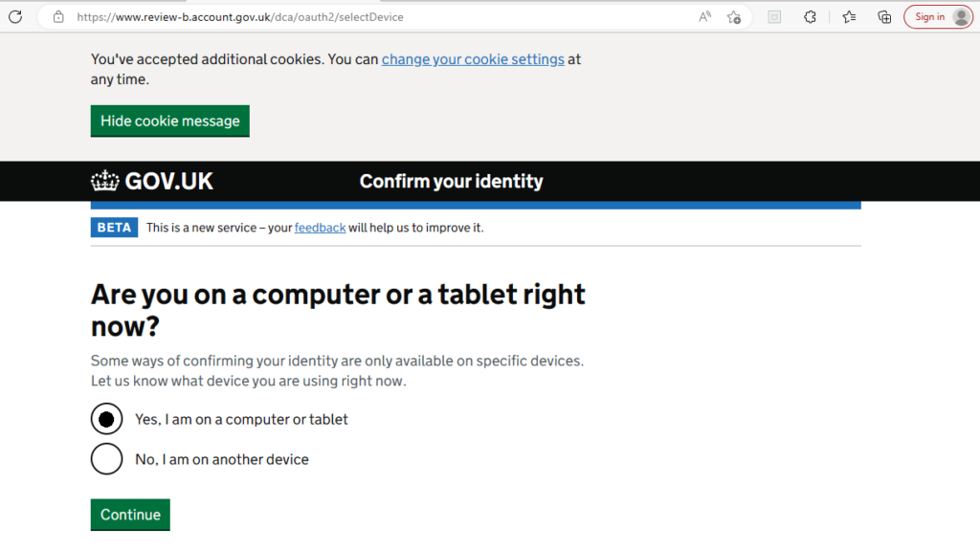Click the greyed wallet icon in toolbar

[774, 17]
